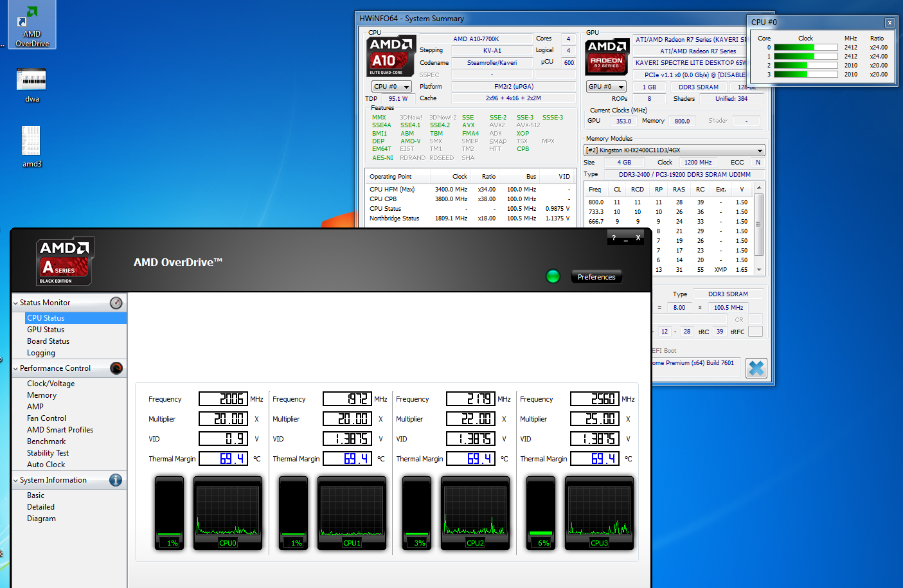903x588 pixels.
Task: Open the AMP page
Action: coord(35,407)
